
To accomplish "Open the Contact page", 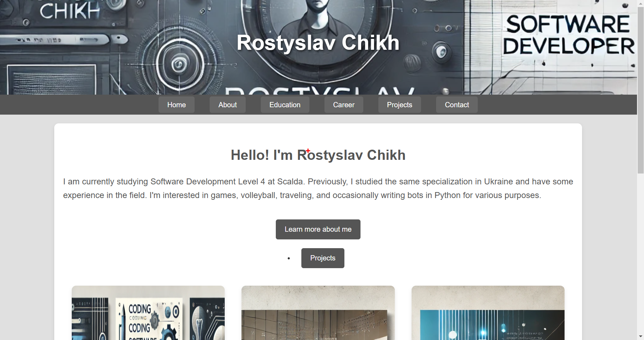I will coord(457,105).
